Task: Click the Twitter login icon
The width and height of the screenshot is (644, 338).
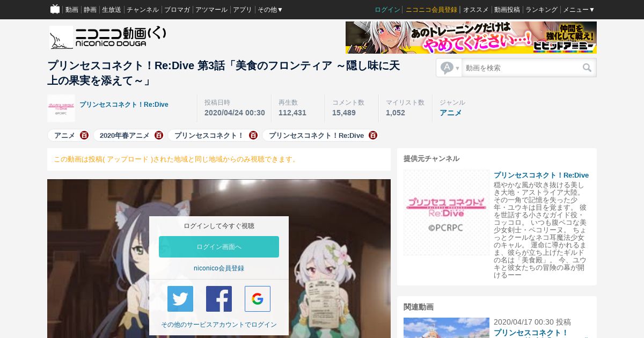Action: tap(180, 299)
